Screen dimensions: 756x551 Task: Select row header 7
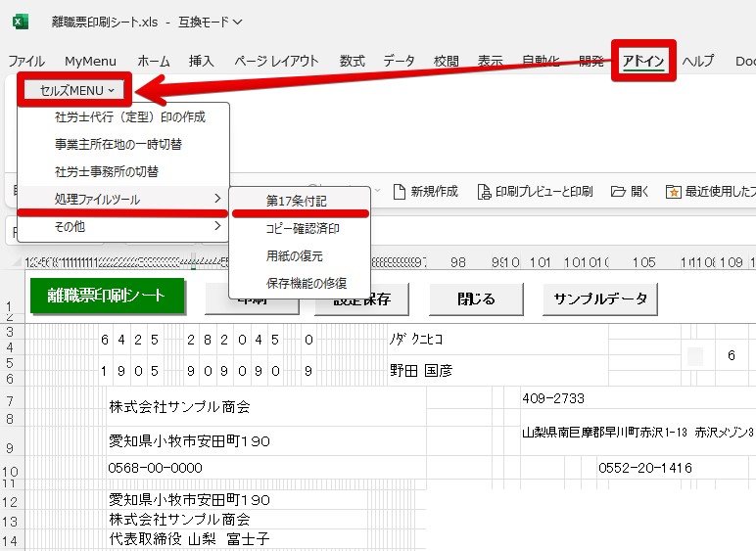point(10,400)
